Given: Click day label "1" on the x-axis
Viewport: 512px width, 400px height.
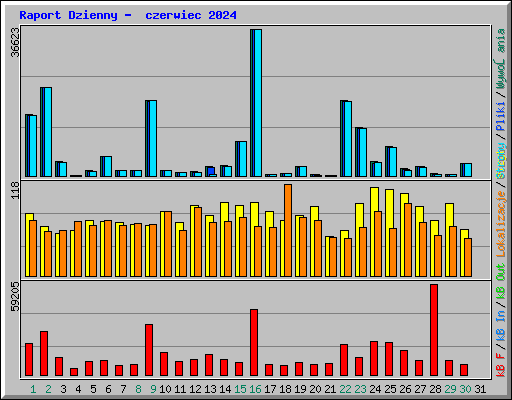Looking at the screenshot, I should tap(33, 389).
